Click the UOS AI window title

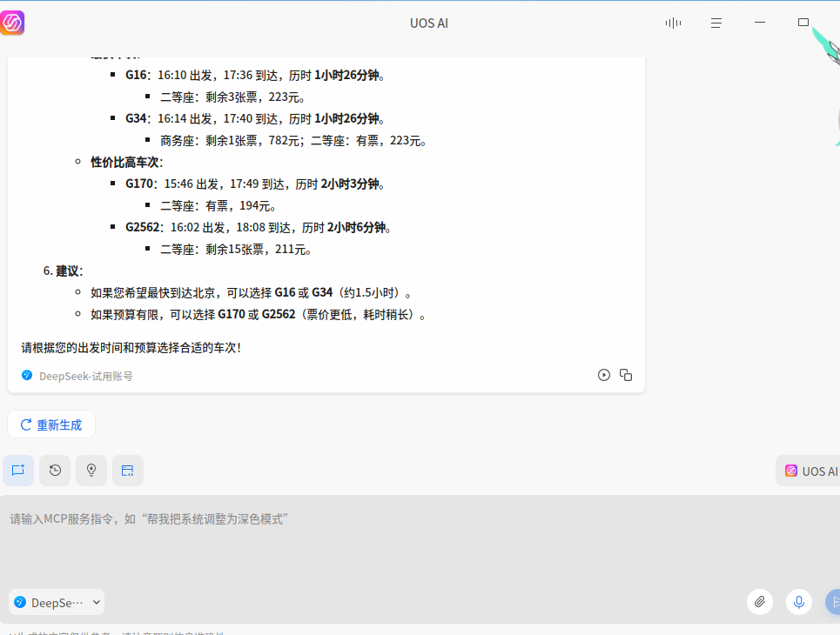coord(429,23)
